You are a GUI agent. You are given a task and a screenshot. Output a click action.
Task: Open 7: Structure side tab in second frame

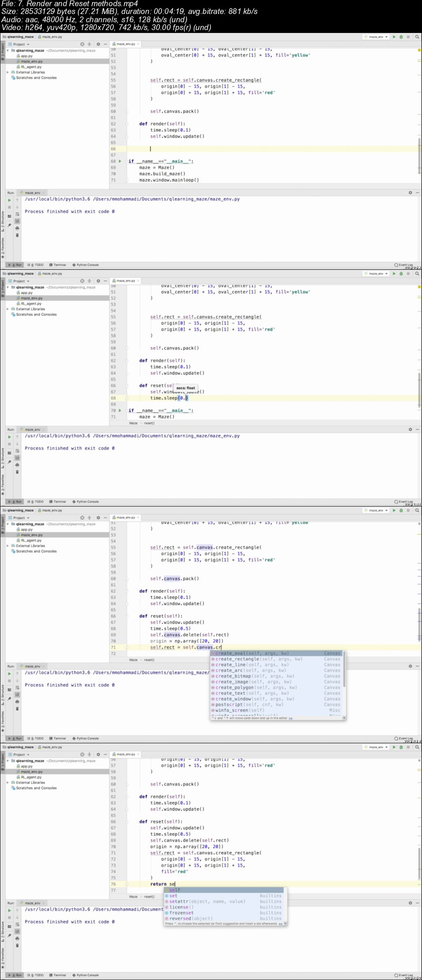(2, 458)
